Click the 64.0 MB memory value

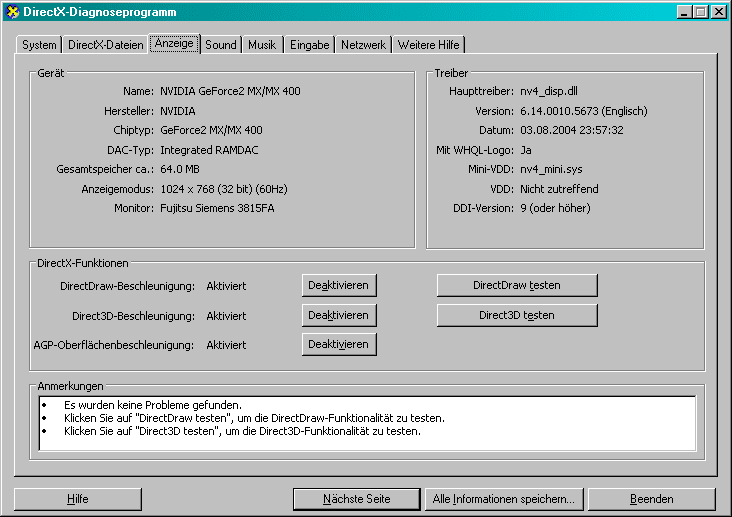tap(180, 170)
